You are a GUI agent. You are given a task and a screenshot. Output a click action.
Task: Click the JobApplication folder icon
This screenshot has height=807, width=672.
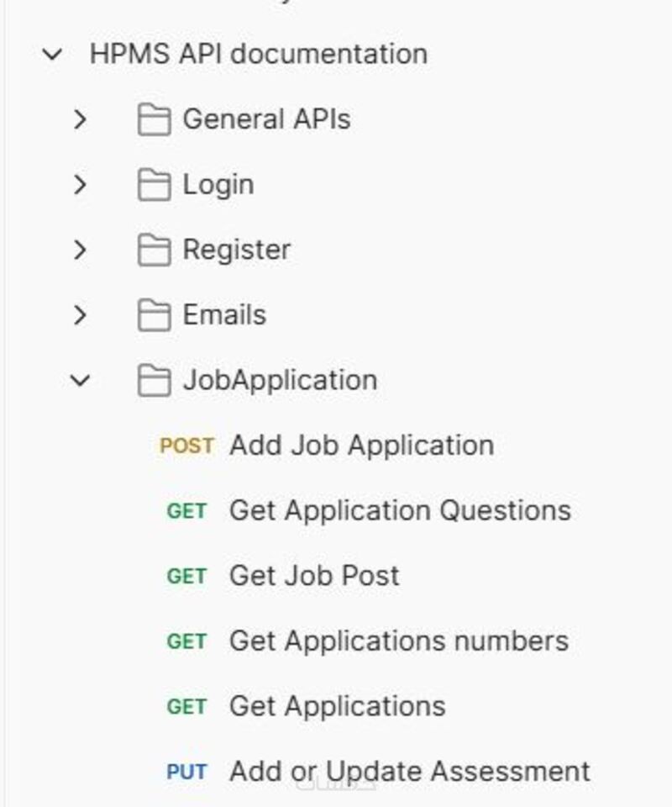pyautogui.click(x=154, y=381)
